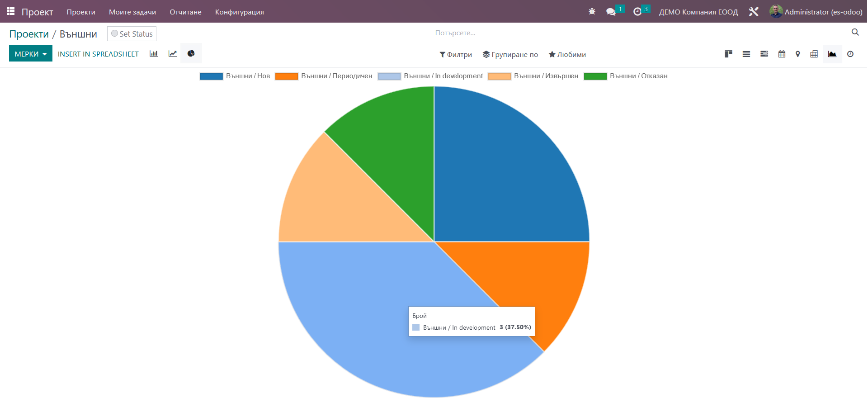This screenshot has width=868, height=398.
Task: Open the debug bug icon menu
Action: pos(592,11)
